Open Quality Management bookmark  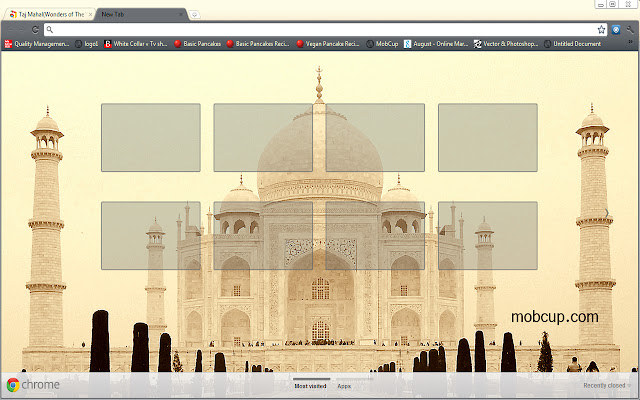(37, 44)
